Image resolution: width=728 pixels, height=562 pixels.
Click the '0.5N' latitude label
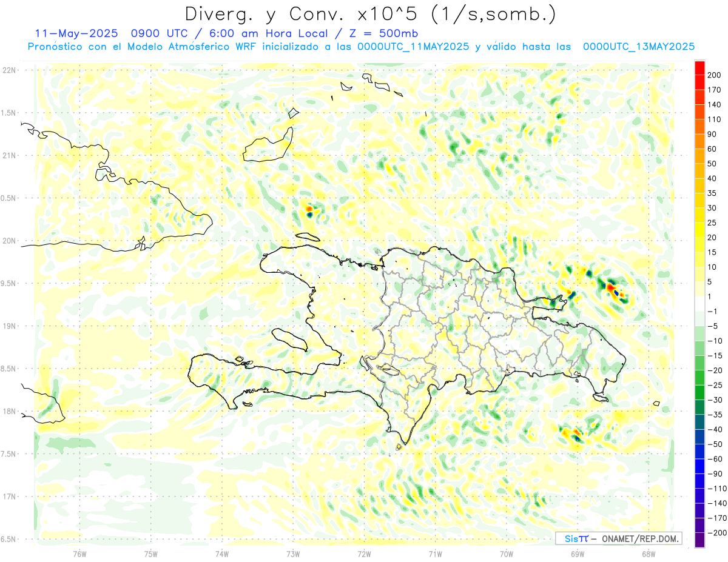tap(8, 198)
